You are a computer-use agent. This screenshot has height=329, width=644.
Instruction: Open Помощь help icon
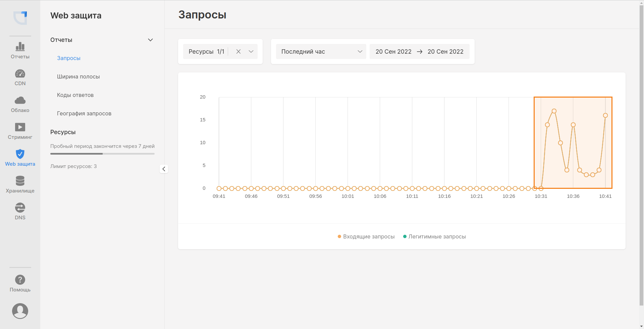20,280
